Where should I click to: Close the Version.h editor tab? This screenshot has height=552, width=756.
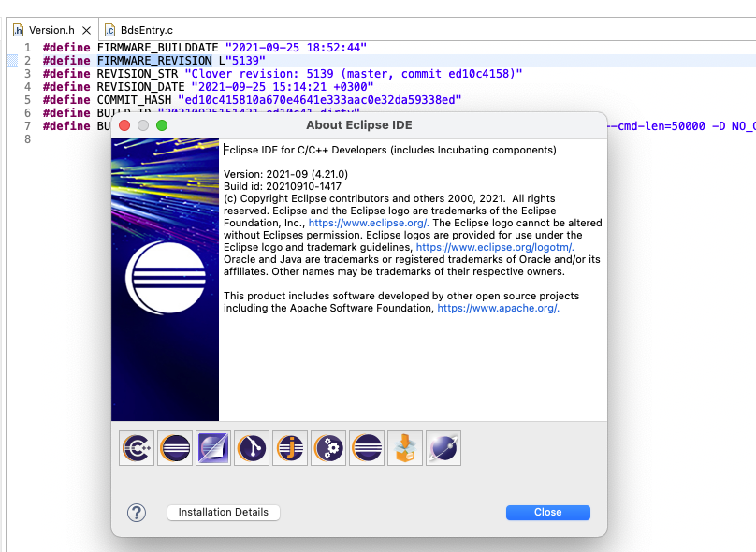(87, 30)
